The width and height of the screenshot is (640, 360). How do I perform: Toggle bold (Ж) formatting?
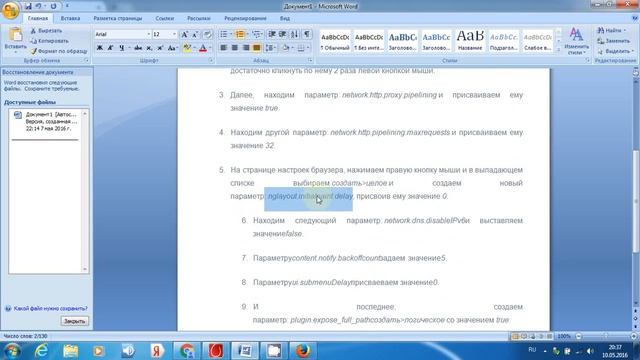point(100,48)
